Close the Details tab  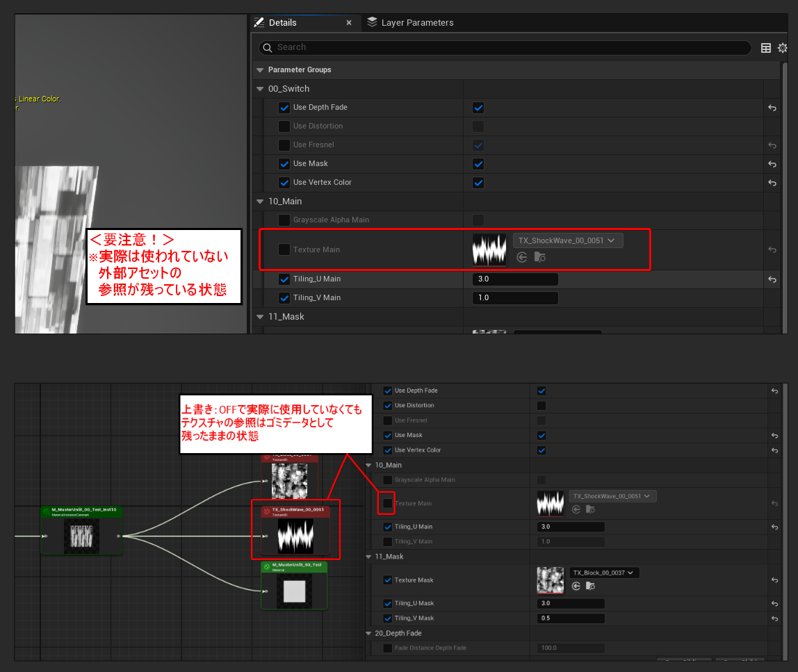[349, 23]
